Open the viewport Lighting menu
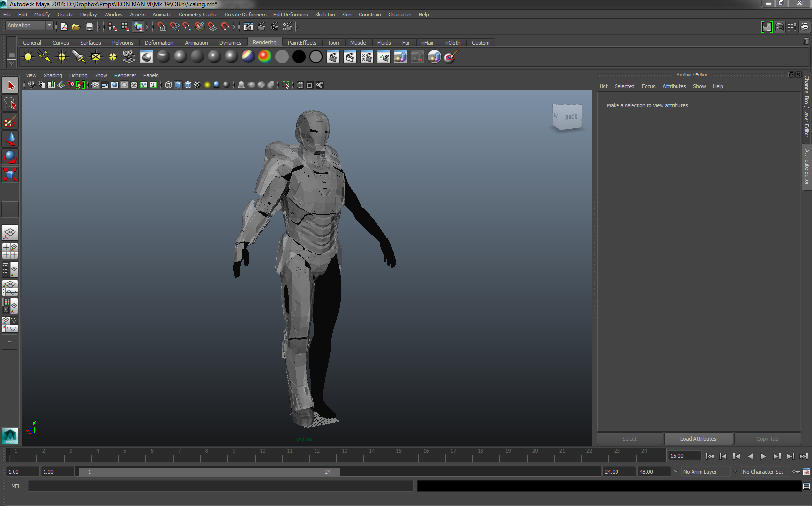The width and height of the screenshot is (812, 506). [78, 75]
